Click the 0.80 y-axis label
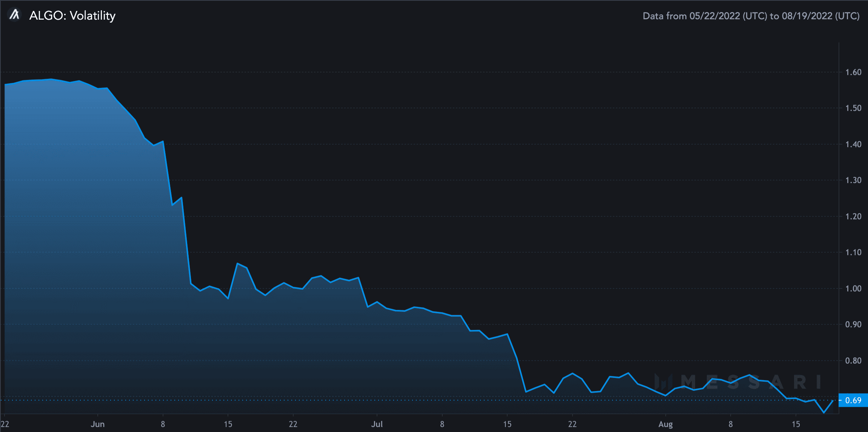 click(x=853, y=361)
